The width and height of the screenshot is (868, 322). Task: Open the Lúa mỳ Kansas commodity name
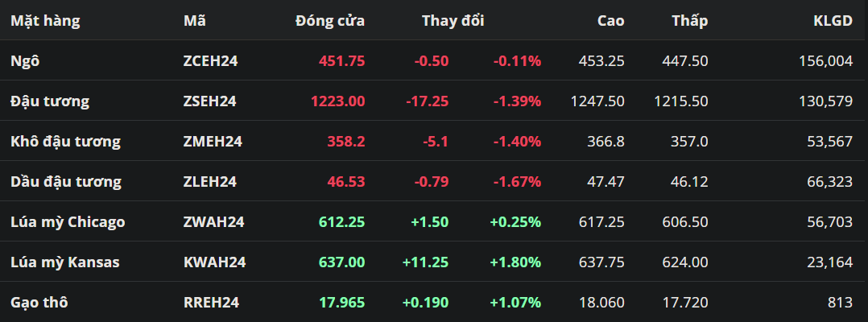pyautogui.click(x=65, y=262)
